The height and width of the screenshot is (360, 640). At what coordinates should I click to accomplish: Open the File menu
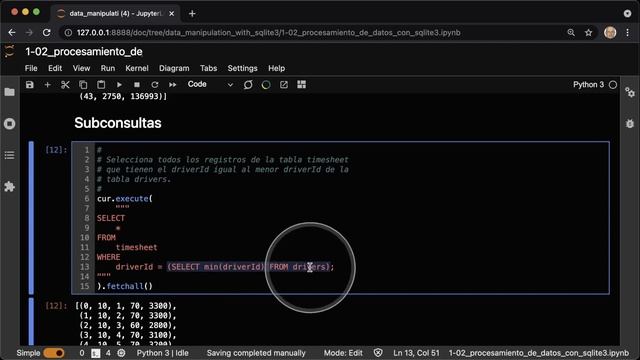coord(31,68)
